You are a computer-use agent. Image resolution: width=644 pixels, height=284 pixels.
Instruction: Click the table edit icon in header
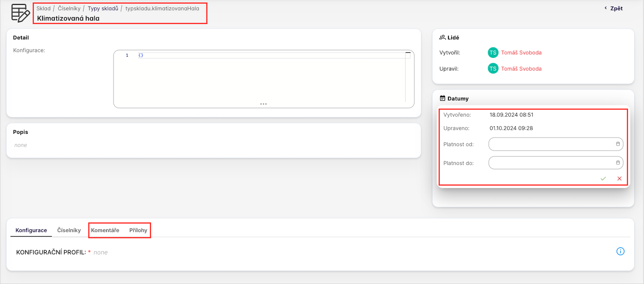point(20,13)
